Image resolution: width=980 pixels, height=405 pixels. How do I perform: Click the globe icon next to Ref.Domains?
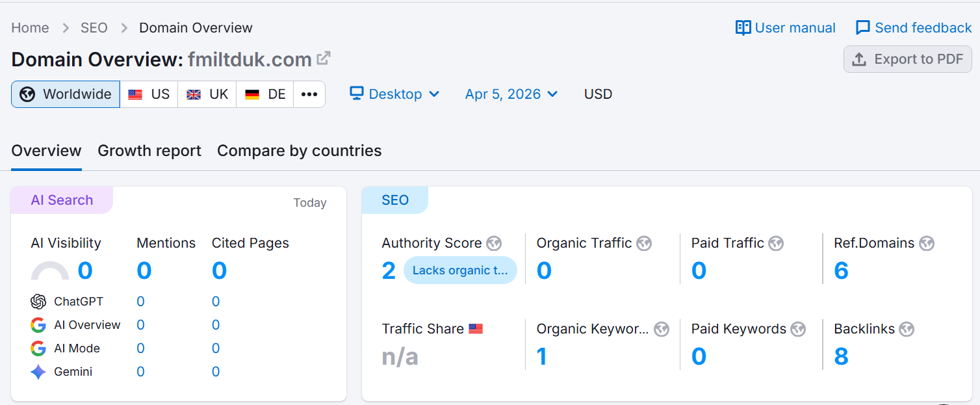(x=927, y=244)
